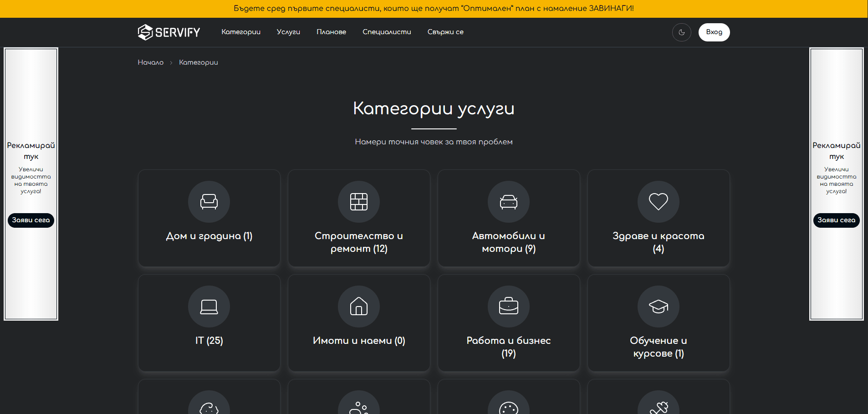Click the Категории услуги heading
Screen dimensions: 868x414
(434, 109)
